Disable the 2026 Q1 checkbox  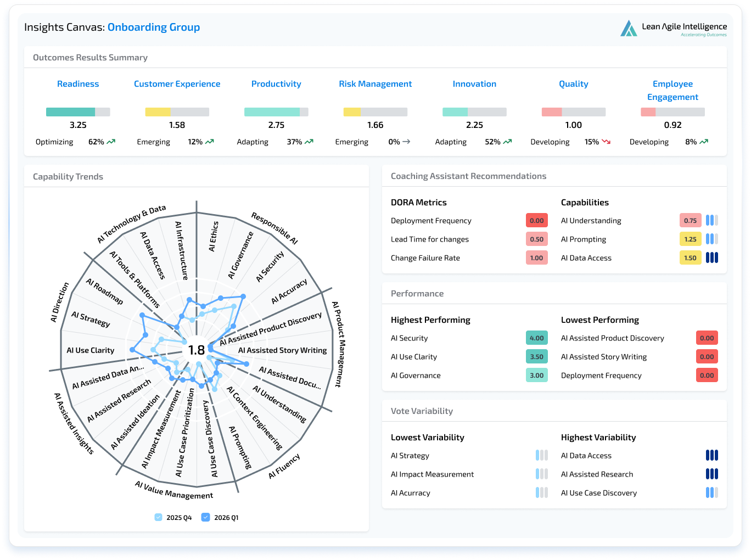click(206, 517)
